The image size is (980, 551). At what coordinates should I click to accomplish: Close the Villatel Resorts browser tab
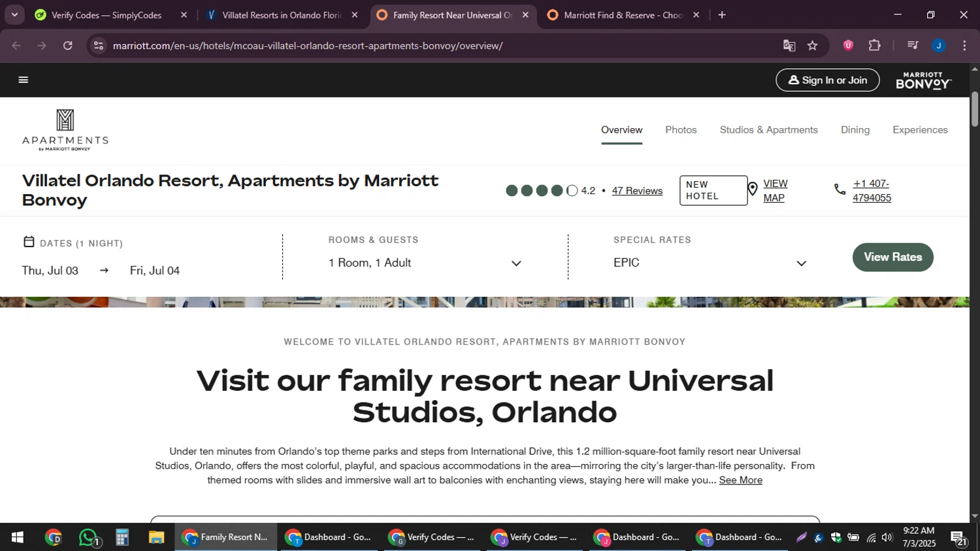coord(355,15)
